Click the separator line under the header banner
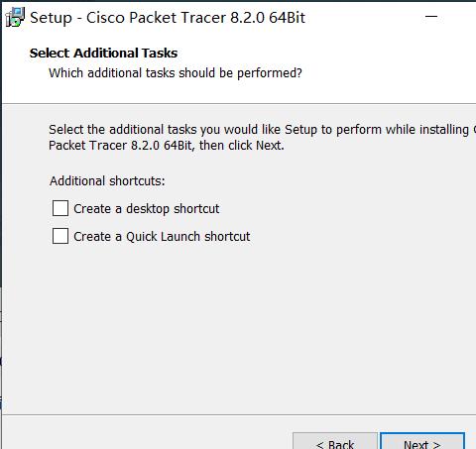Screen dimensions: 476x449 click(x=239, y=103)
